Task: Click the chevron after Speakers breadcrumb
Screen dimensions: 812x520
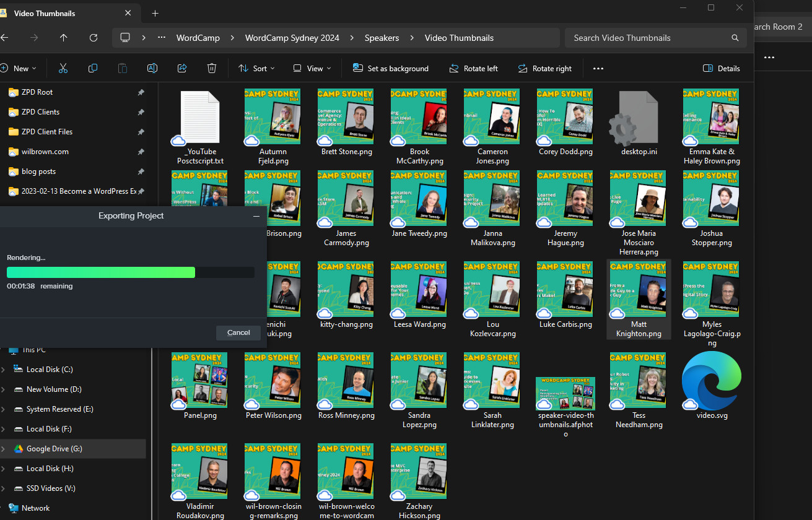Action: (x=412, y=38)
